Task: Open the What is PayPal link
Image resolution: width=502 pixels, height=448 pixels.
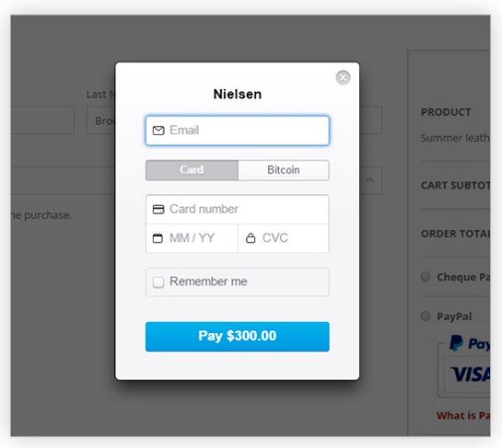Action: 463,415
